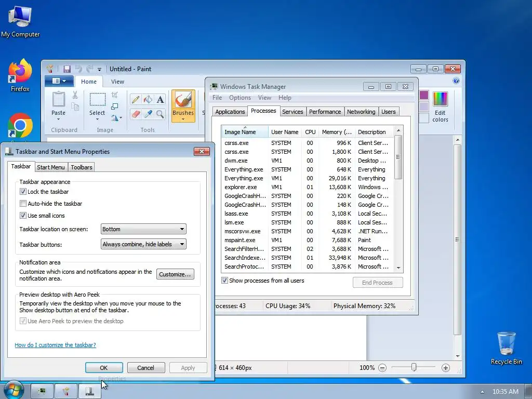Toggle Show processes from all users checkbox
This screenshot has height=399, width=532.
coord(224,281)
